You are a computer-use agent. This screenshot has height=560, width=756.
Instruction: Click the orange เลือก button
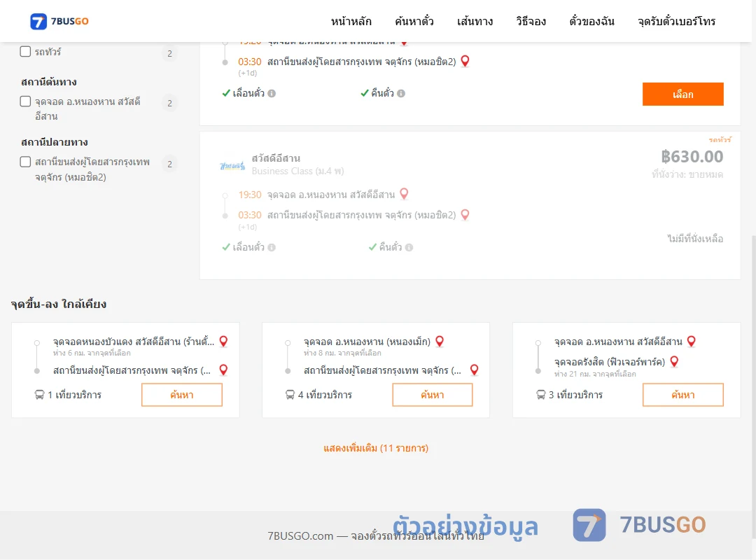(x=682, y=94)
